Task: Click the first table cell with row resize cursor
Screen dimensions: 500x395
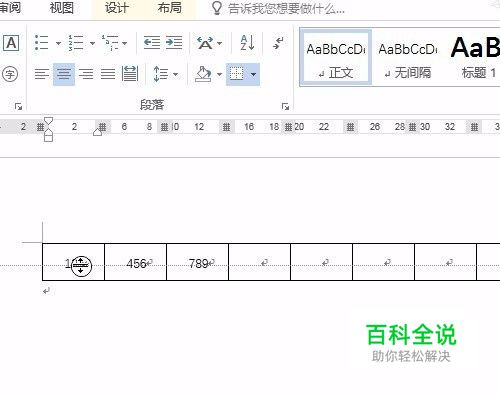Action: coord(73,262)
